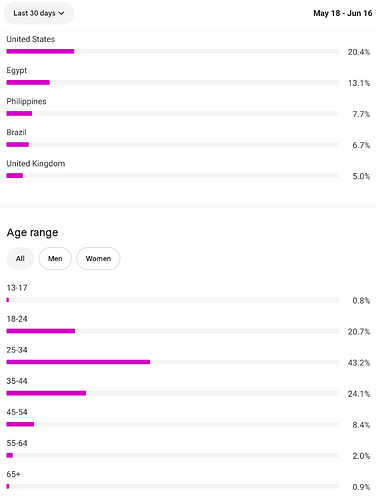This screenshot has height=500, width=376.
Task: Open the Last 30 days dropdown
Action: point(39,13)
